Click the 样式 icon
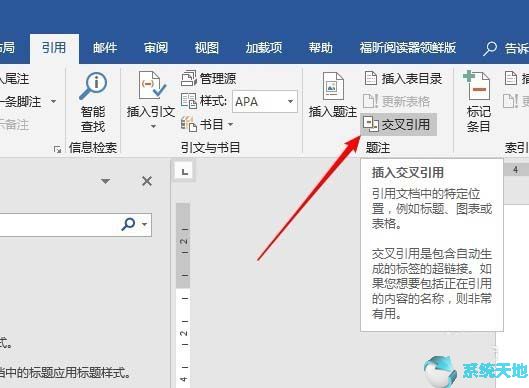Viewport: 529px width, 388px height. pyautogui.click(x=189, y=101)
